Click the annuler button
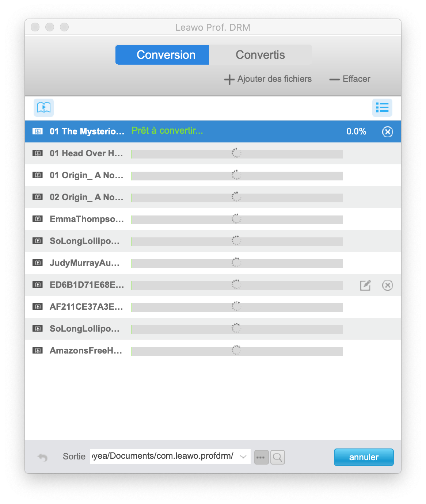The width and height of the screenshot is (426, 504). coord(364,457)
